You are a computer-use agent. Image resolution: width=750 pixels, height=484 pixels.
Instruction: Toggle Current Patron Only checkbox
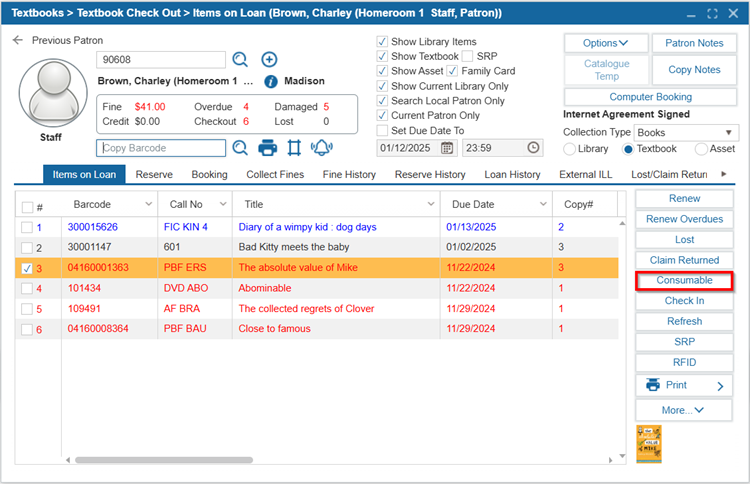click(382, 115)
